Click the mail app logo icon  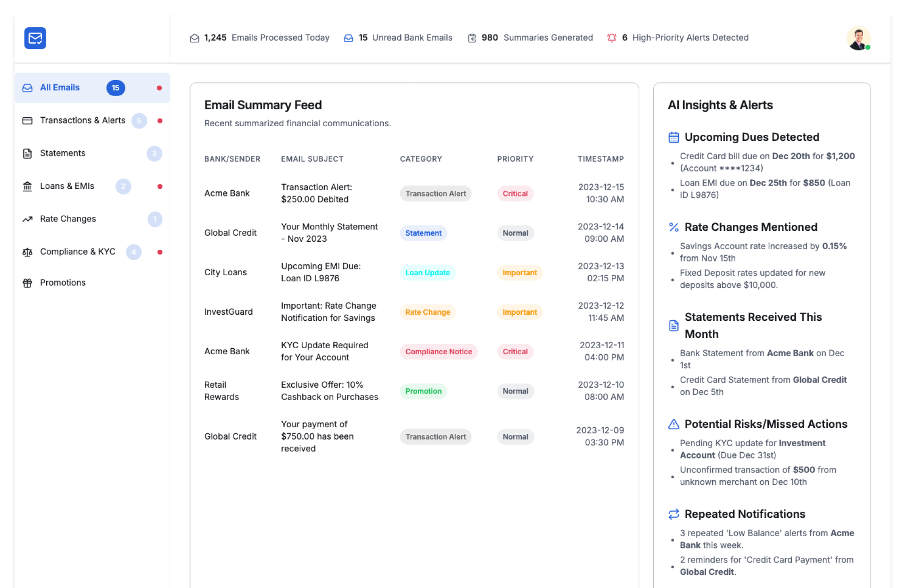coord(35,38)
